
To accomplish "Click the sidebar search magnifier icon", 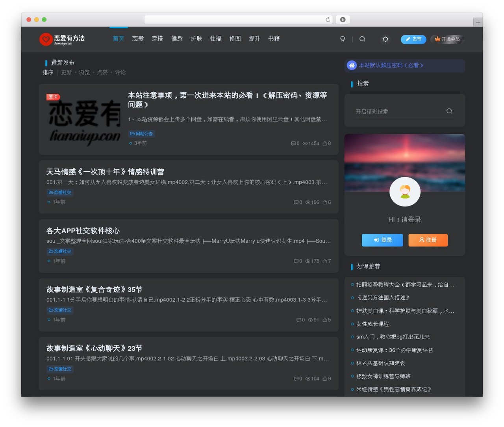I will pyautogui.click(x=449, y=111).
